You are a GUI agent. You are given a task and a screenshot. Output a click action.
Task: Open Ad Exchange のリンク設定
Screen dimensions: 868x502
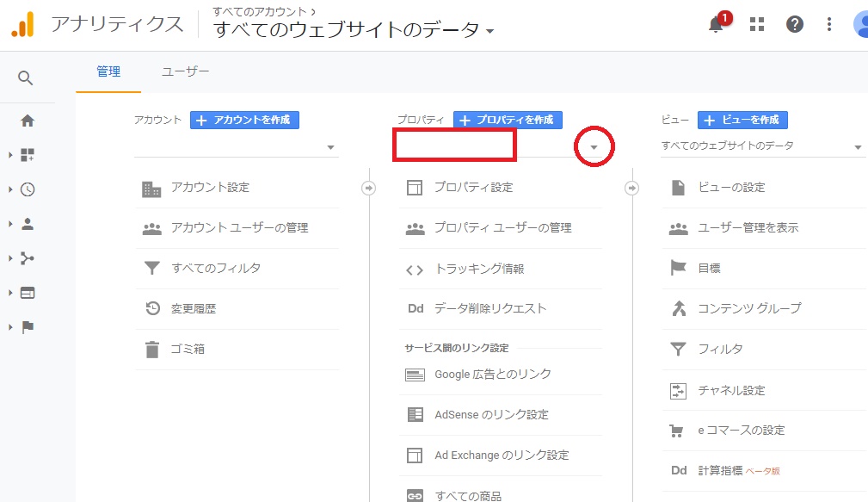[x=501, y=456]
